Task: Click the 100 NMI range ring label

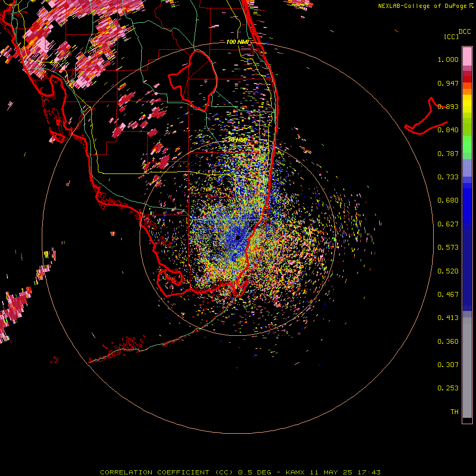Action: pos(237,42)
